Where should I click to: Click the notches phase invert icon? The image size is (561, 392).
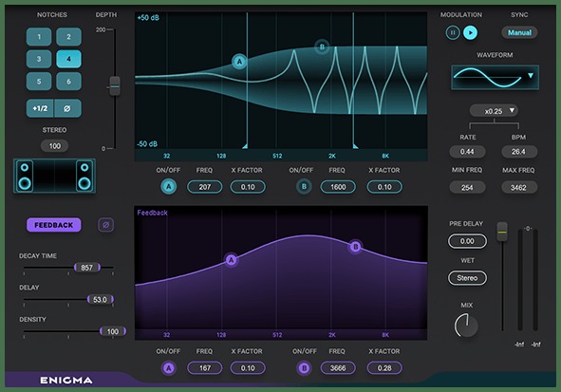[x=68, y=108]
